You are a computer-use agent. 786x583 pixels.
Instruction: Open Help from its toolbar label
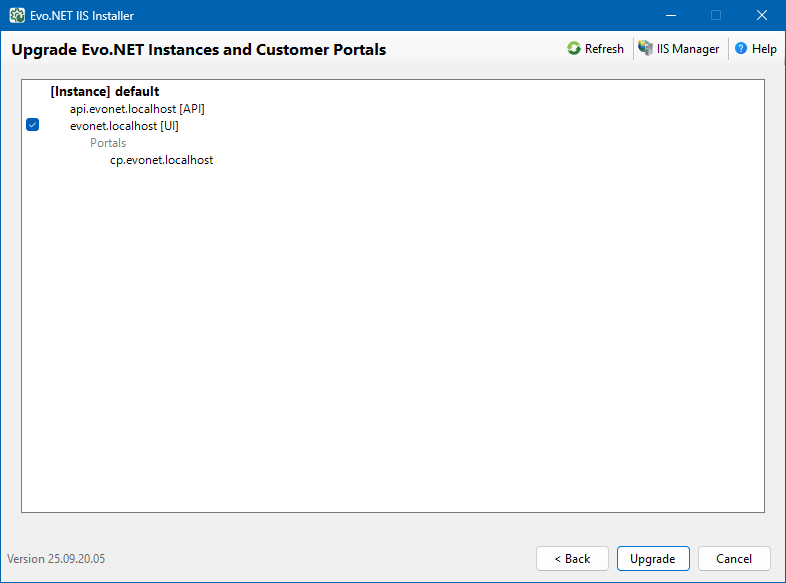[764, 49]
